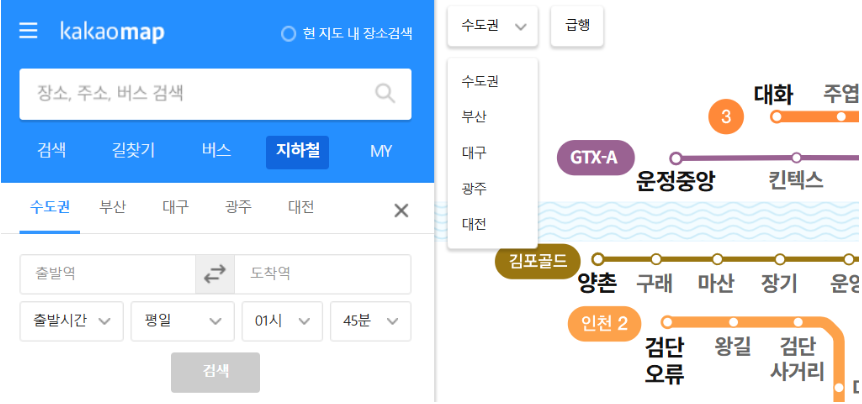Open the 01시 hour dropdown
The image size is (862, 404).
pyautogui.click(x=282, y=321)
